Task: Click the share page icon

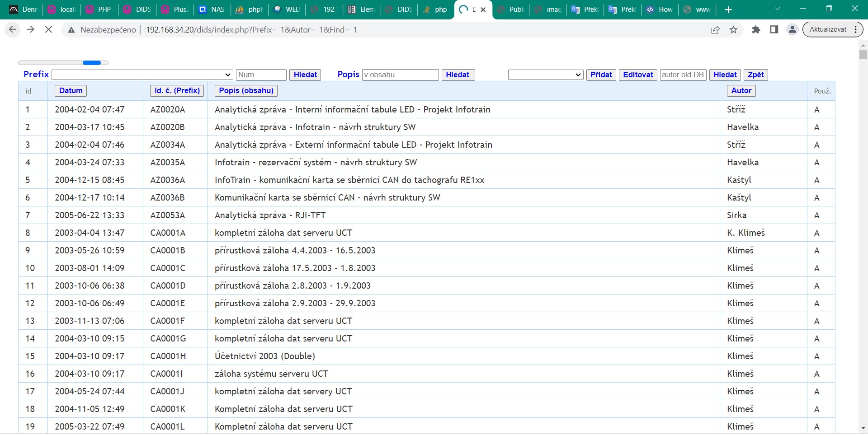Action: [x=715, y=30]
